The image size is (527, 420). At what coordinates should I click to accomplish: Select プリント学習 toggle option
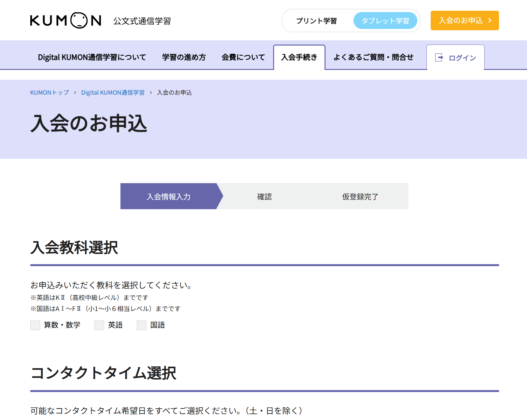[x=316, y=21]
